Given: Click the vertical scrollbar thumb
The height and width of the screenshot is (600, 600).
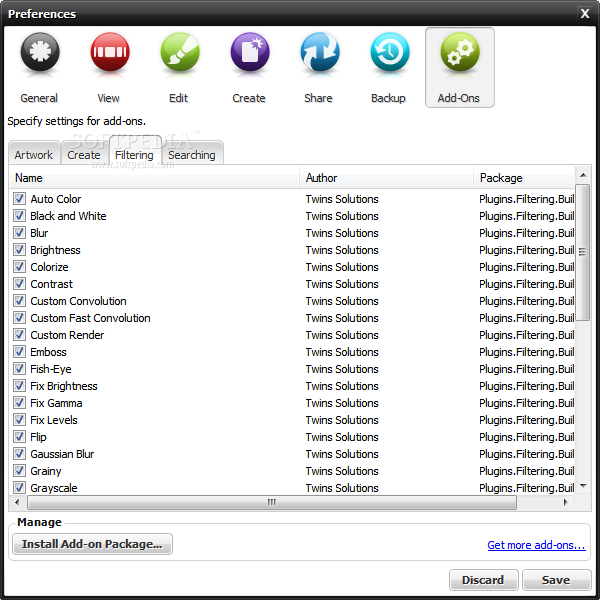Looking at the screenshot, I should (583, 252).
